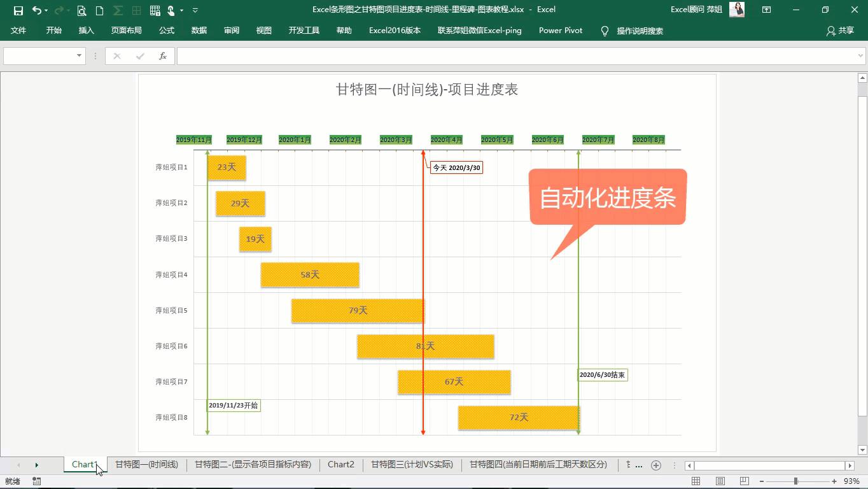Click the 93% zoom level text

[x=851, y=481]
